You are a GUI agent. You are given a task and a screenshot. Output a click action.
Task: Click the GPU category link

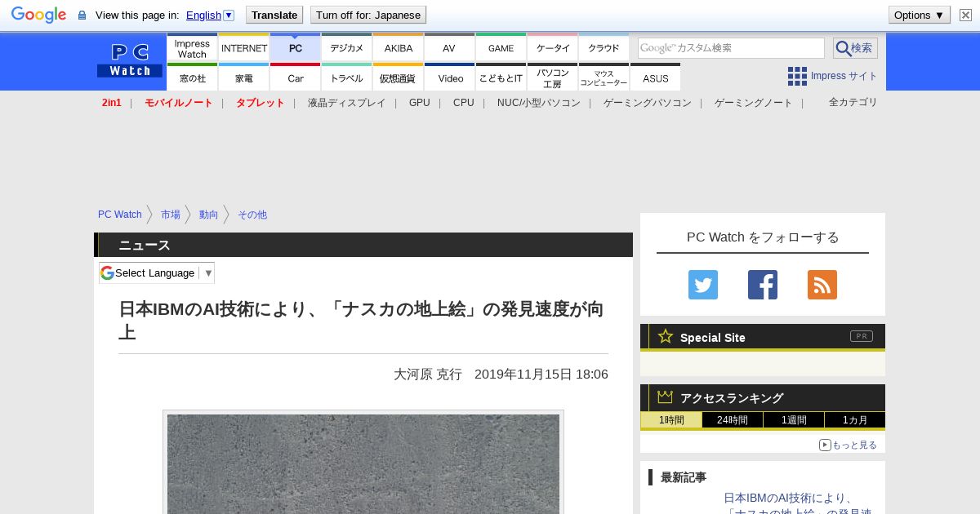click(419, 103)
